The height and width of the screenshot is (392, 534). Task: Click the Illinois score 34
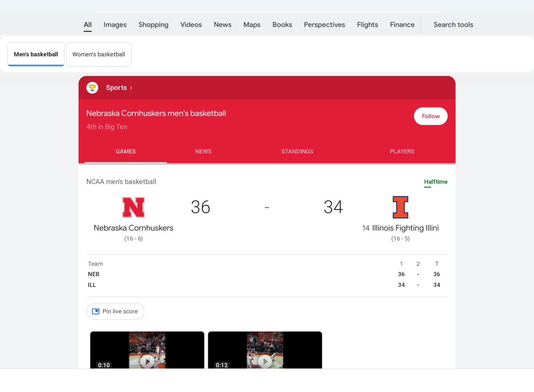(x=333, y=207)
